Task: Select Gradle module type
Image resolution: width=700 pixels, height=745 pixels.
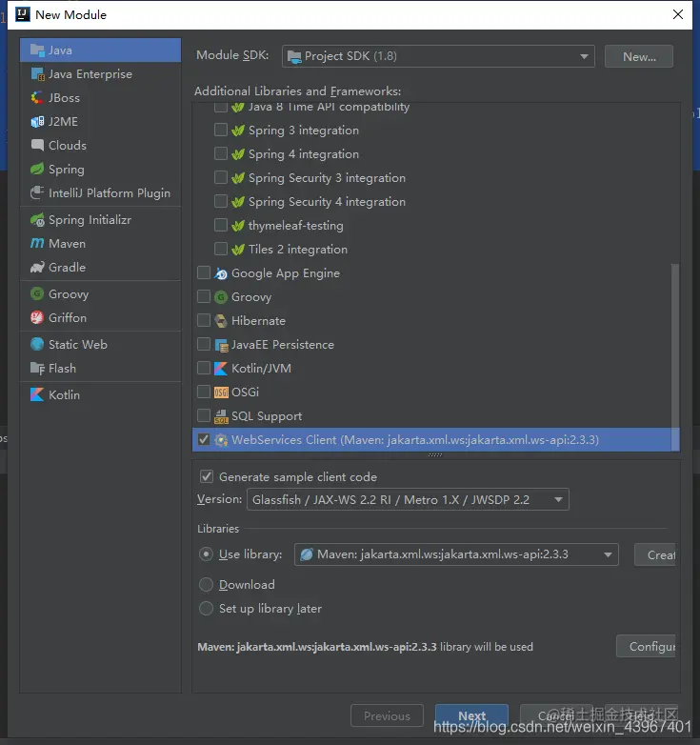Action: point(101,267)
